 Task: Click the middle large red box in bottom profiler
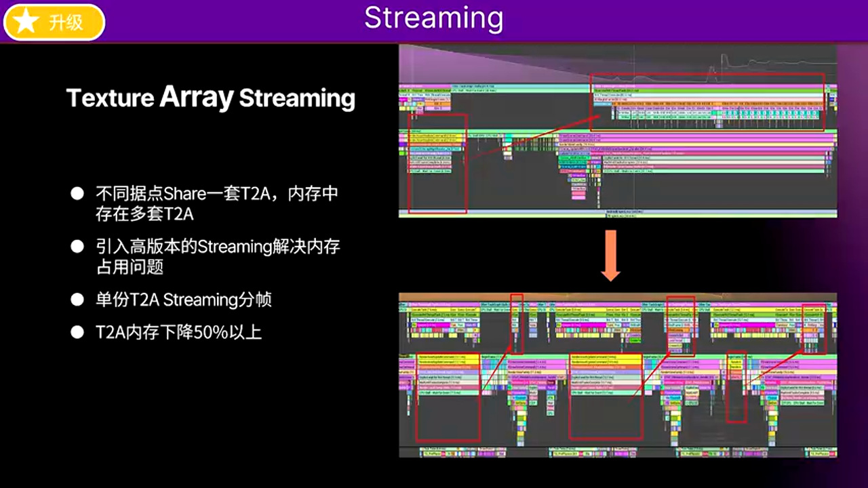(606, 396)
